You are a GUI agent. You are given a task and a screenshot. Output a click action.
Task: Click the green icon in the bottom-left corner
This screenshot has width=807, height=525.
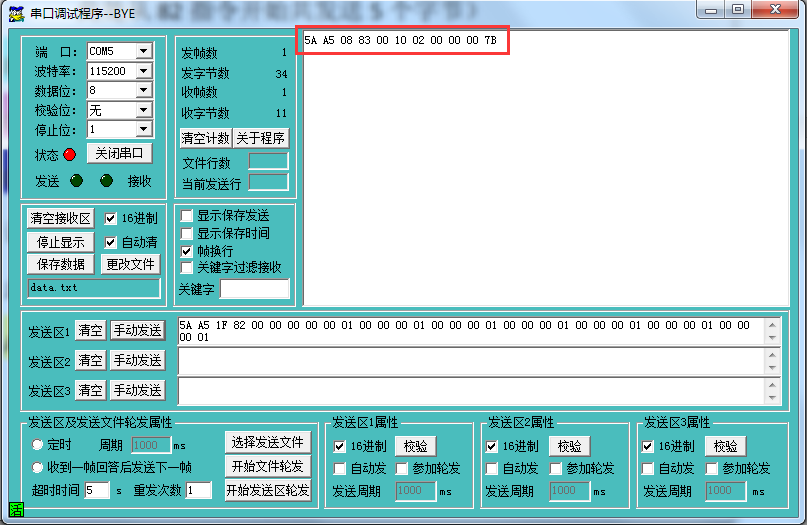pos(16,510)
